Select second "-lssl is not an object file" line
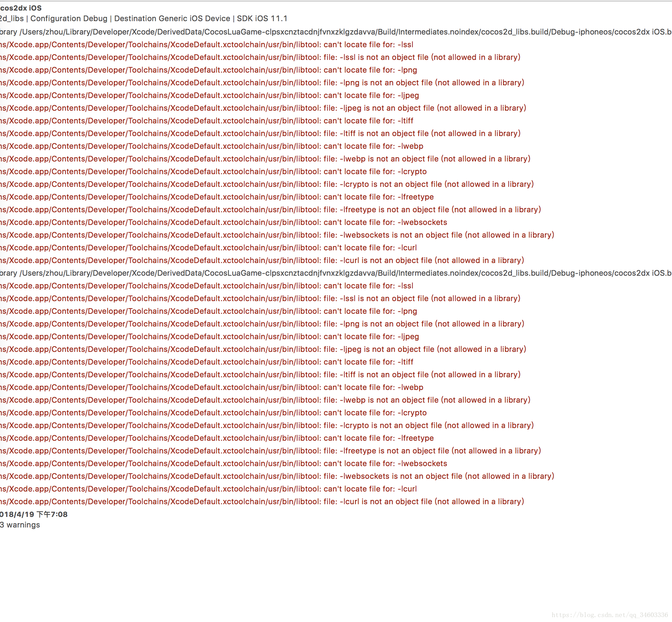Image resolution: width=672 pixels, height=622 pixels. coord(260,298)
